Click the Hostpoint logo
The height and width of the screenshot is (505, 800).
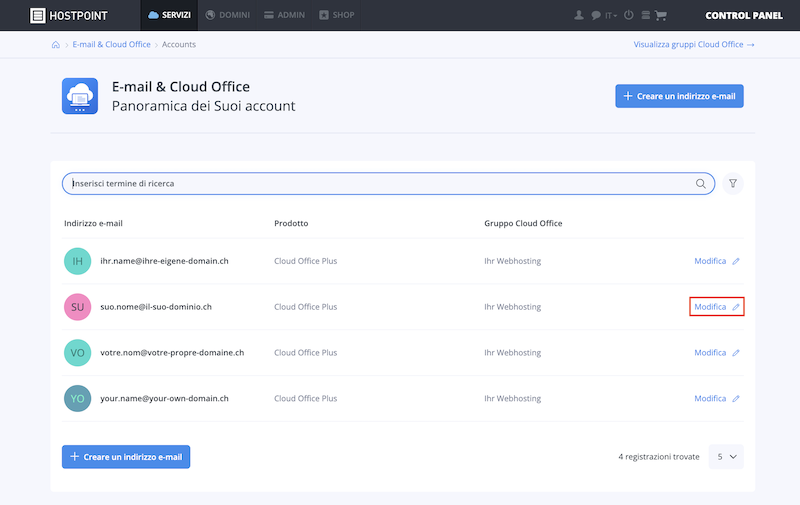[x=68, y=15]
